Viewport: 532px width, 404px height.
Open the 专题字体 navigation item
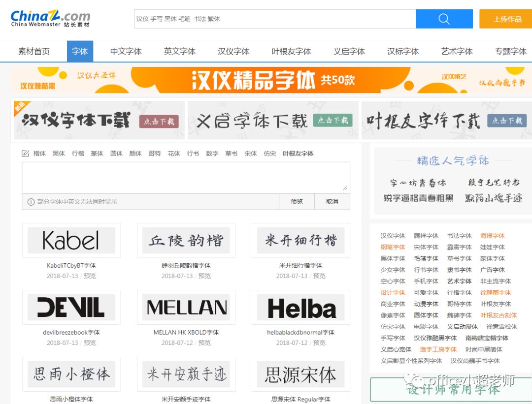pyautogui.click(x=511, y=51)
